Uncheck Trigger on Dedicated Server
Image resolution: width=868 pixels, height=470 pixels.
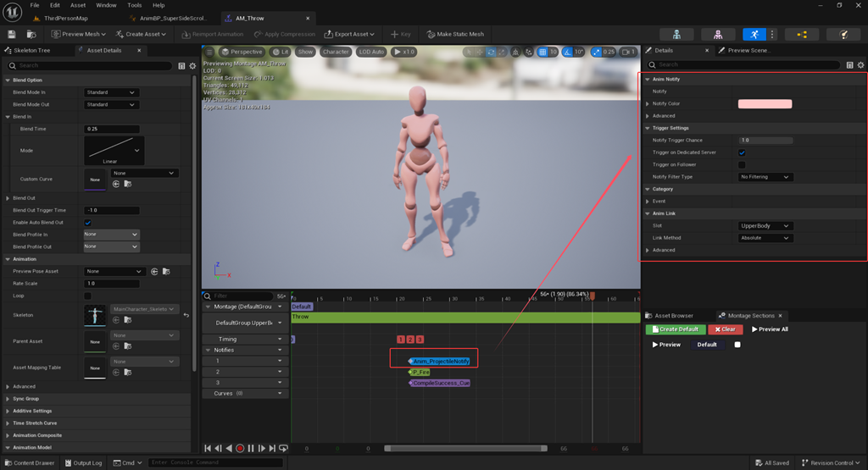coord(742,152)
